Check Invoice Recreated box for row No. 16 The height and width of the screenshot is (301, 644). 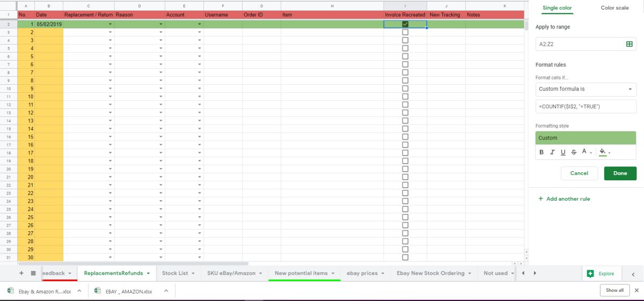tap(405, 145)
